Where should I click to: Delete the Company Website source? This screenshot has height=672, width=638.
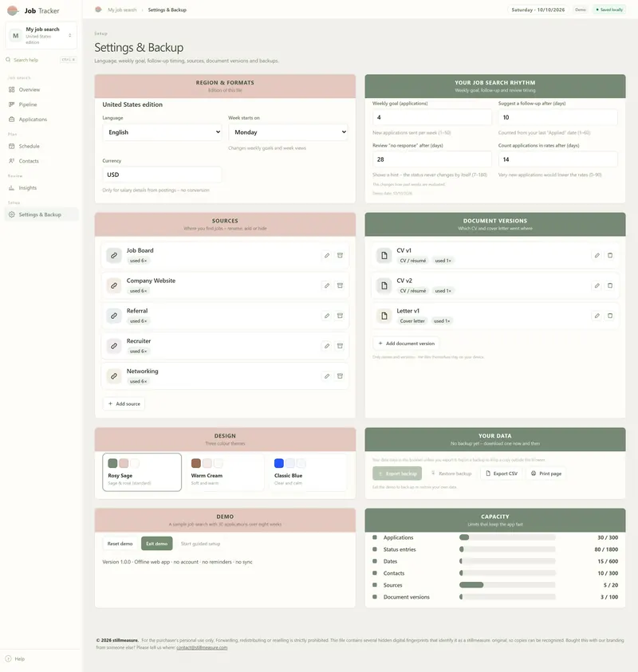pyautogui.click(x=340, y=285)
